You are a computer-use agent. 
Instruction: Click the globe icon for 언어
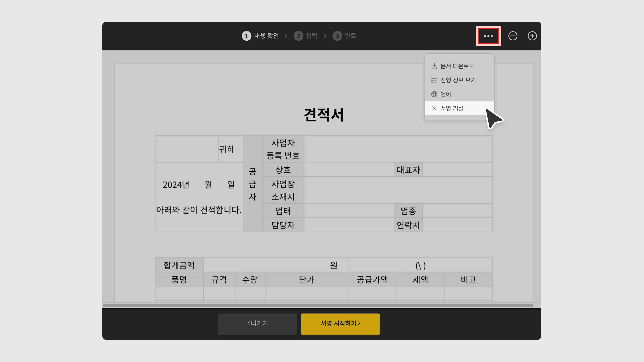coord(434,94)
